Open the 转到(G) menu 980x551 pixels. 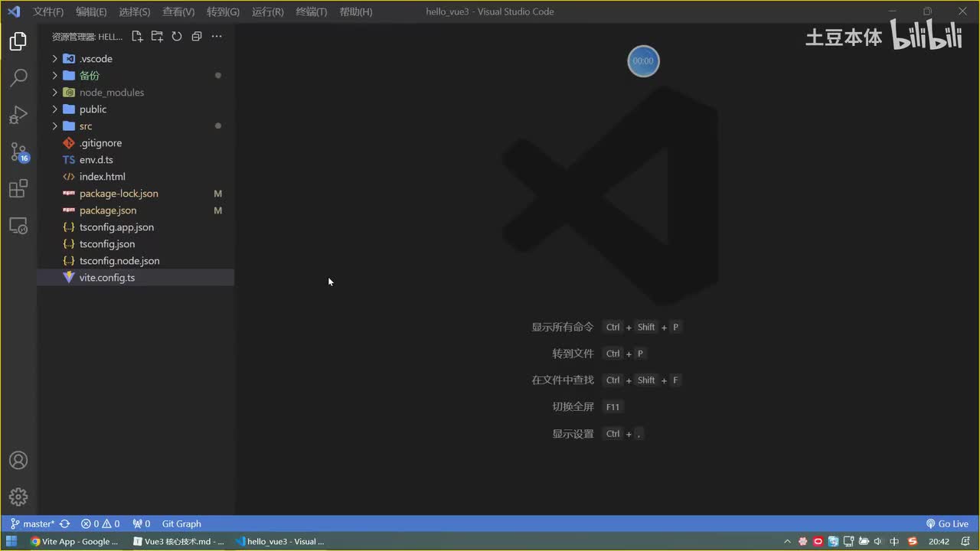(223, 11)
